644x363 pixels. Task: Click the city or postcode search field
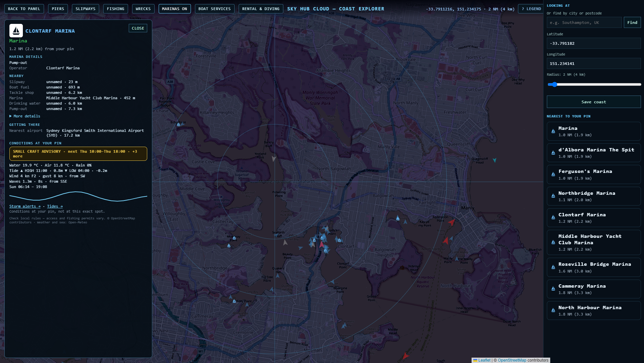tap(584, 23)
